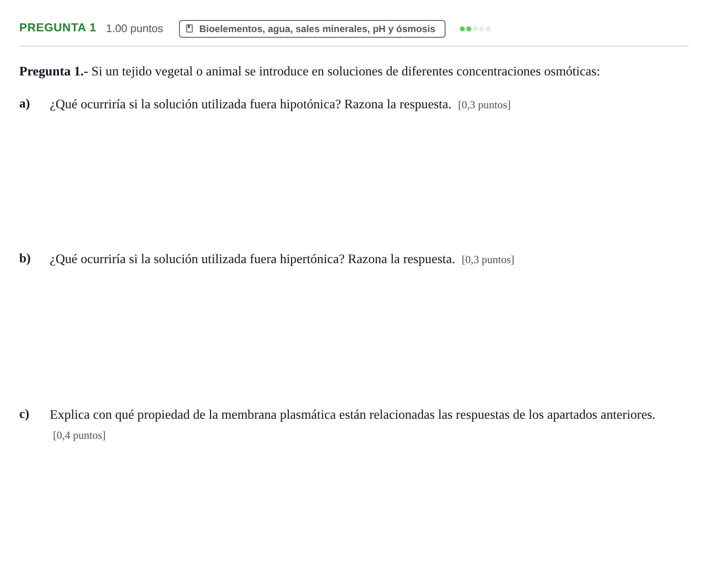Open the Bioelementos, agua, sales minerales topic tag
The width and height of the screenshot is (708, 588).
click(x=312, y=29)
